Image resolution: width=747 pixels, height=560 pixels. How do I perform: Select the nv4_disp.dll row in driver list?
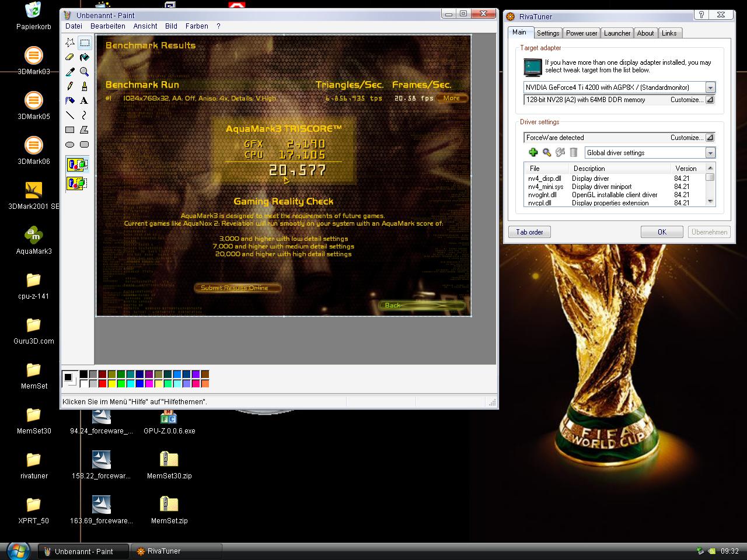point(614,178)
